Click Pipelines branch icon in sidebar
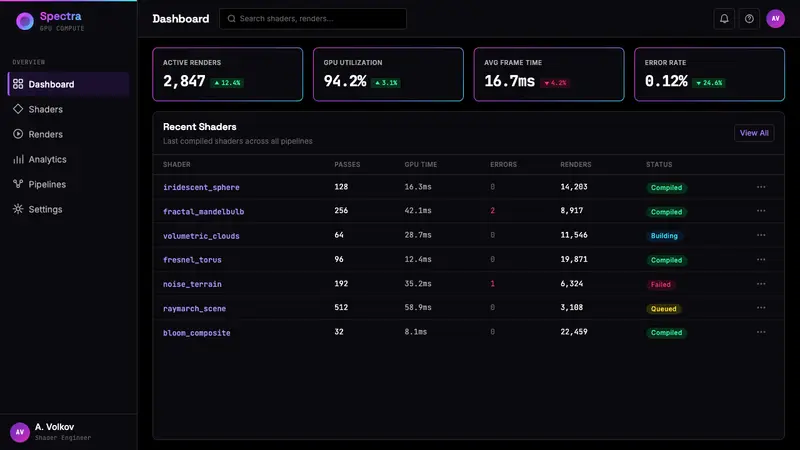This screenshot has height=450, width=800. click(x=18, y=184)
